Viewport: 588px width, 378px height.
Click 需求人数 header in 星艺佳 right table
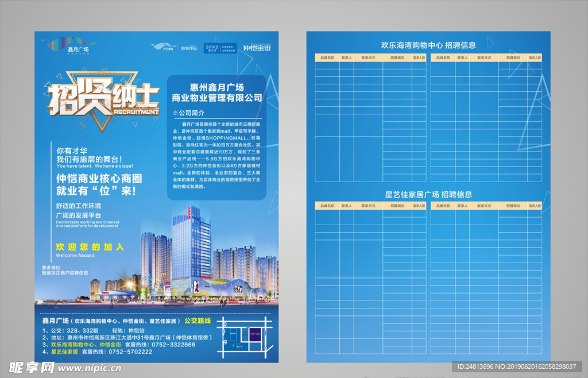click(x=535, y=206)
